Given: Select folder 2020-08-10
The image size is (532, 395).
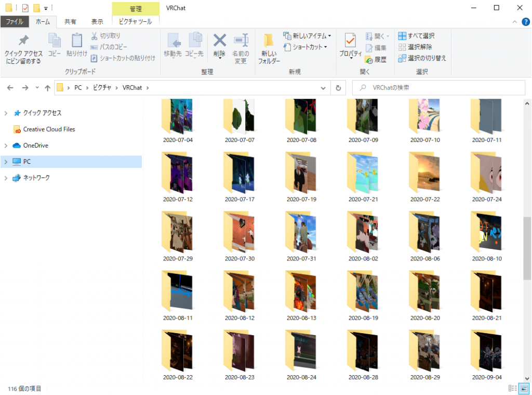Looking at the screenshot, I should [486, 236].
